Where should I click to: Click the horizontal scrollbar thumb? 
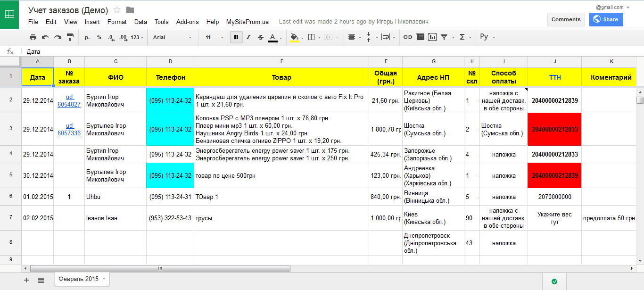pyautogui.click(x=160, y=269)
